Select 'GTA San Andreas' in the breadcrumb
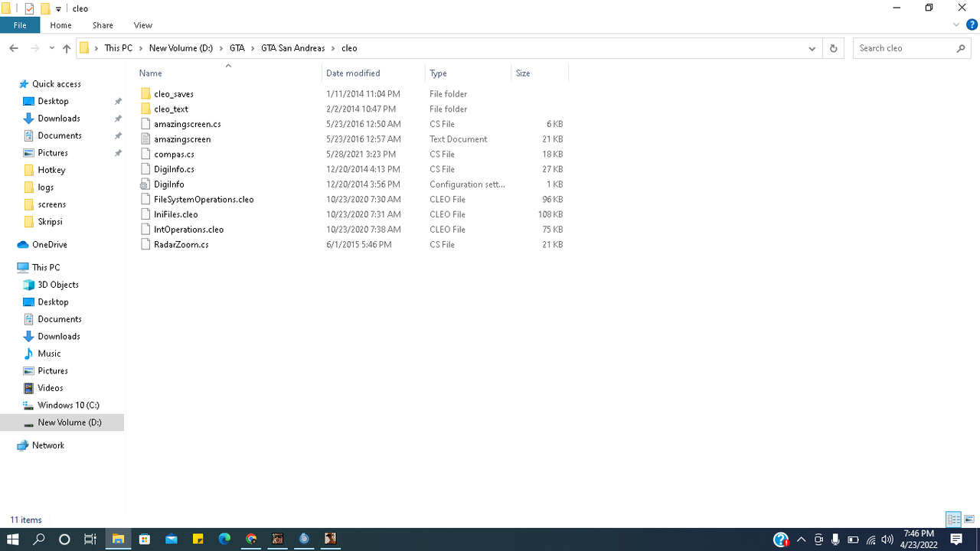The image size is (980, 551). 292,48
